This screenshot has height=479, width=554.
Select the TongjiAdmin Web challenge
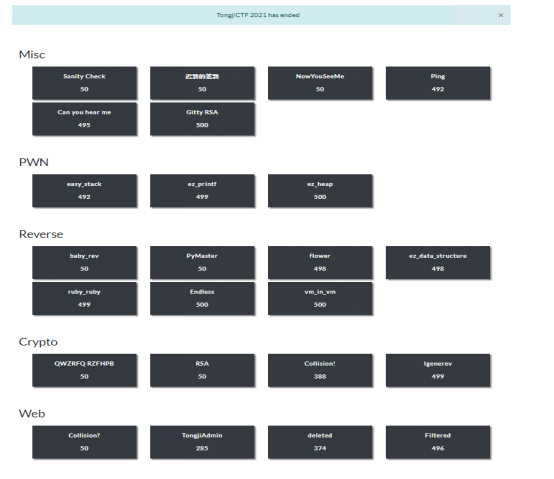coord(202,442)
